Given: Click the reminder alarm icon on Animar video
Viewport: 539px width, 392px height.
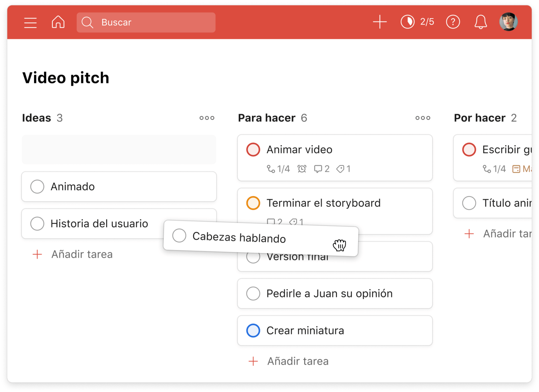Looking at the screenshot, I should 302,169.
